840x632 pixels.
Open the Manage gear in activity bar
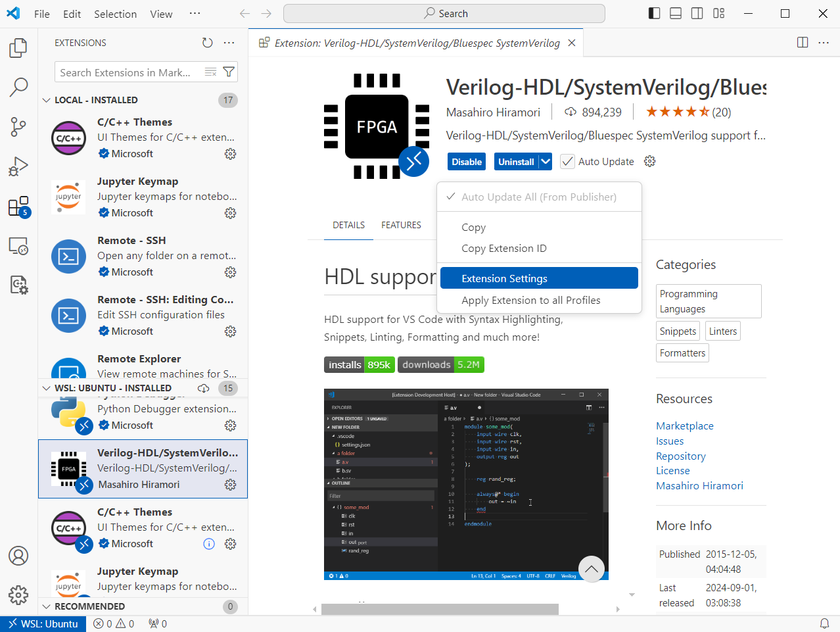coord(18,595)
